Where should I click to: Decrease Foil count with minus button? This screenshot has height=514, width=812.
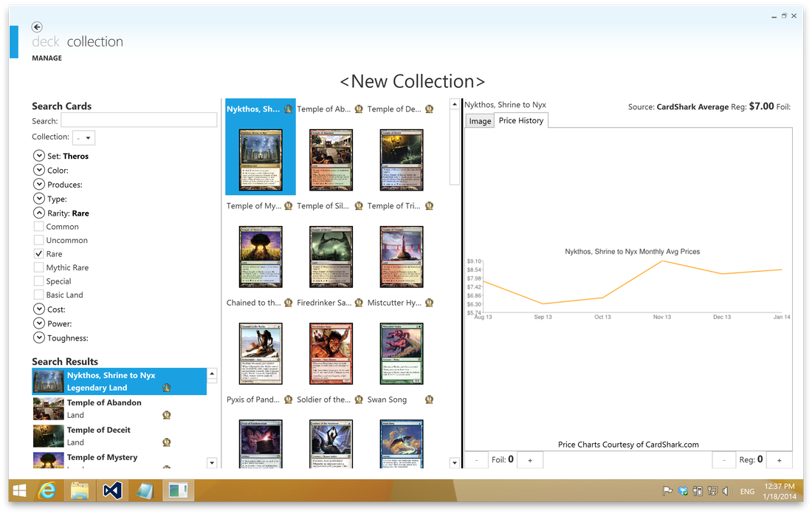pos(476,460)
